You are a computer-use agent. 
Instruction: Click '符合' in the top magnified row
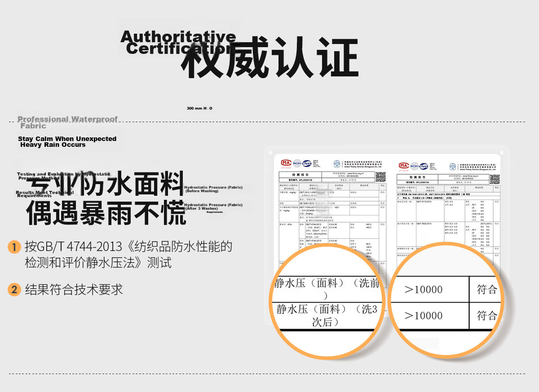[487, 290]
